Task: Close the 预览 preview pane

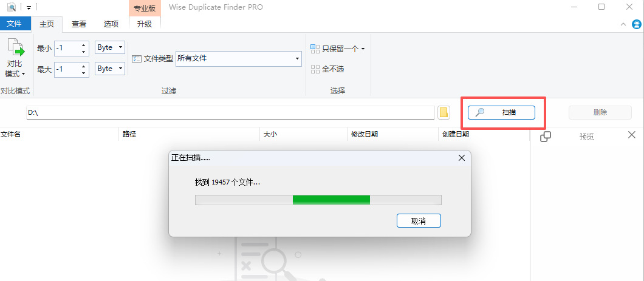Action: (632, 135)
